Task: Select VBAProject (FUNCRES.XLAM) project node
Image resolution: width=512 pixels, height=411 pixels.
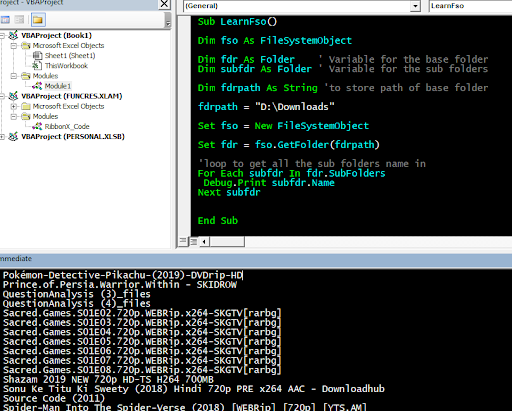Action: click(72, 96)
